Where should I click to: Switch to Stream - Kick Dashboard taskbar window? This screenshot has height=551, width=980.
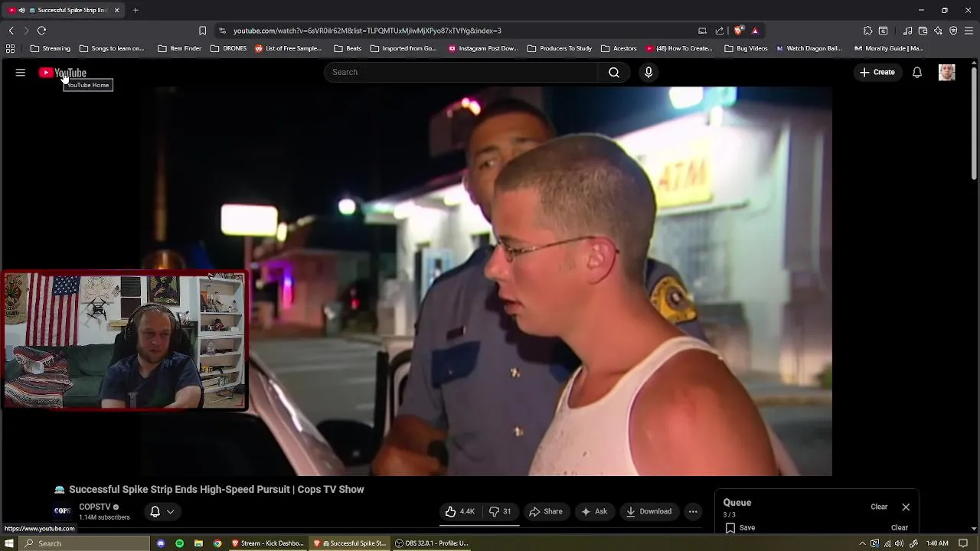coord(267,543)
